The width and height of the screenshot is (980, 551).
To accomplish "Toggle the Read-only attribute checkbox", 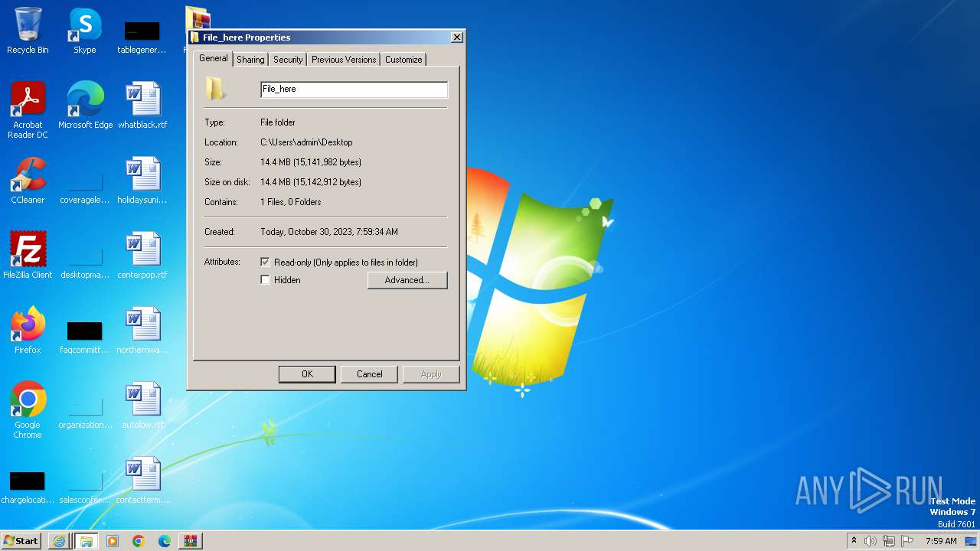I will pos(266,262).
